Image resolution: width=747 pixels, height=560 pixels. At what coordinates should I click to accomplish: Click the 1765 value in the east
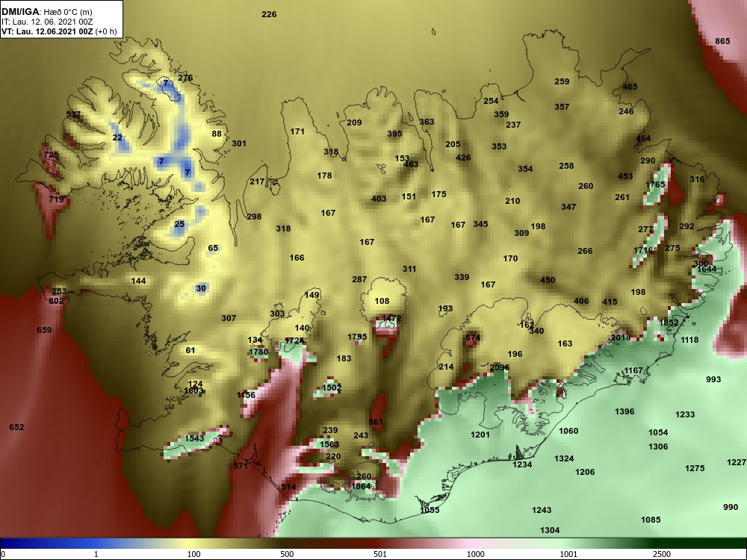(x=655, y=184)
